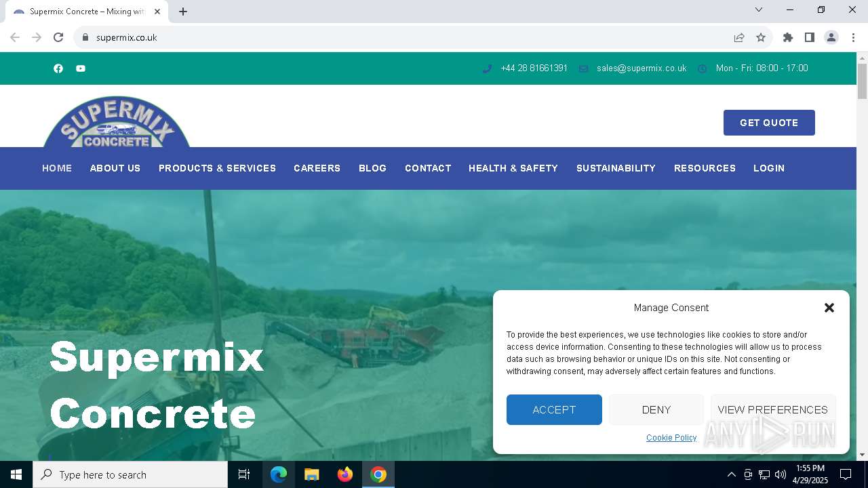
Task: Click the page vertical scrollbar thumb
Action: coord(862,81)
